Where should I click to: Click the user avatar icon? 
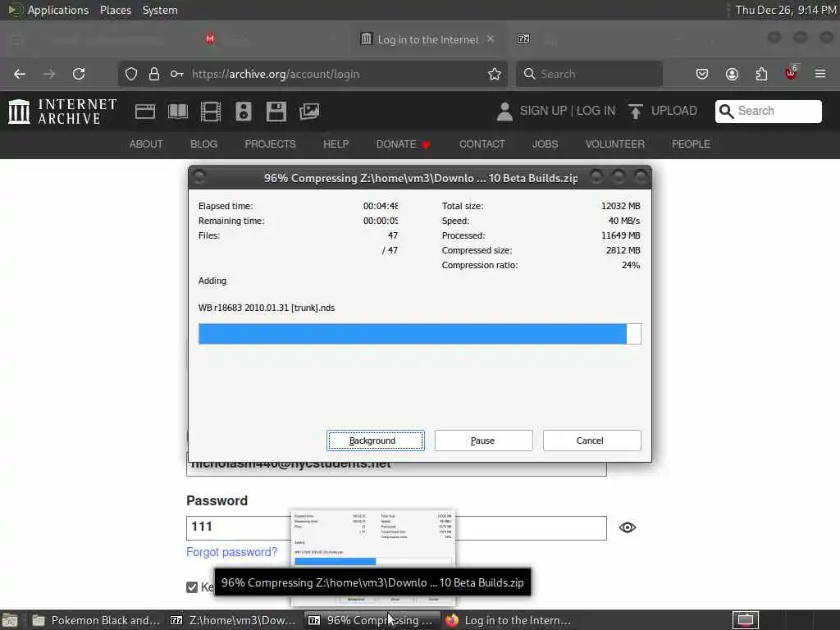click(x=504, y=112)
